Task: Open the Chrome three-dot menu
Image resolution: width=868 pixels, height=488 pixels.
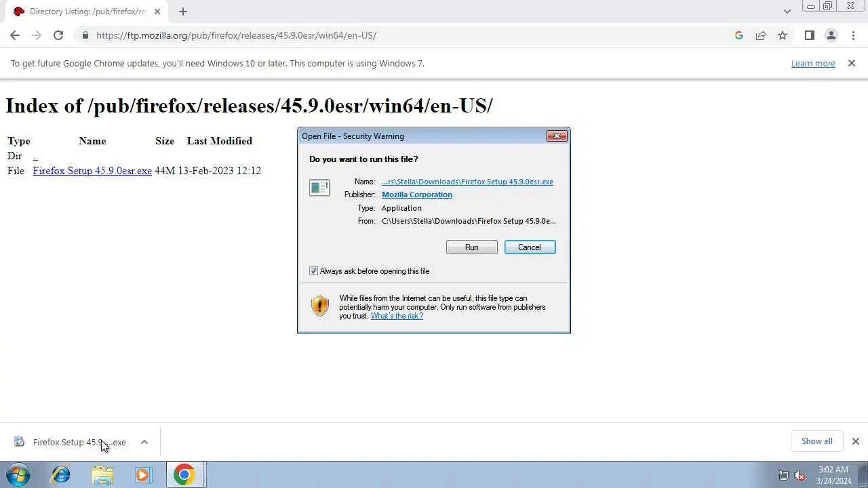Action: point(853,35)
